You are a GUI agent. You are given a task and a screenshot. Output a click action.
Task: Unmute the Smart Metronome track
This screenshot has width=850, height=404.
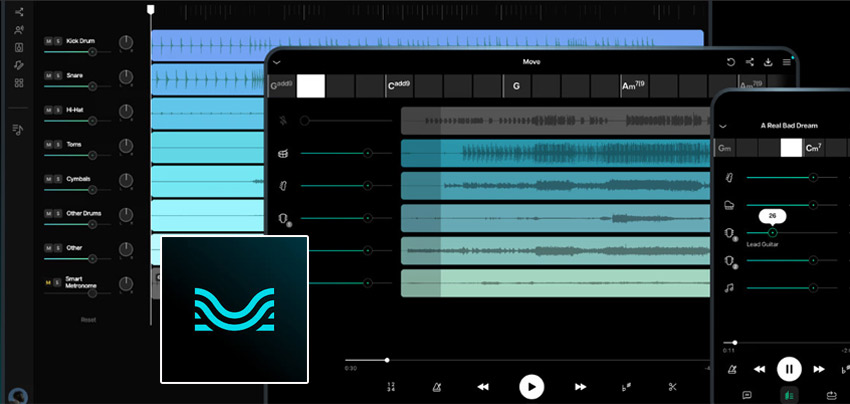(48, 283)
